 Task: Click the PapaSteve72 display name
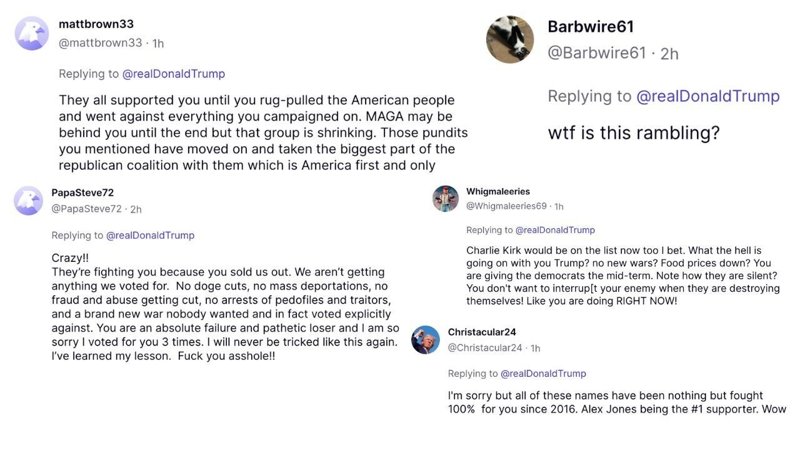click(83, 193)
